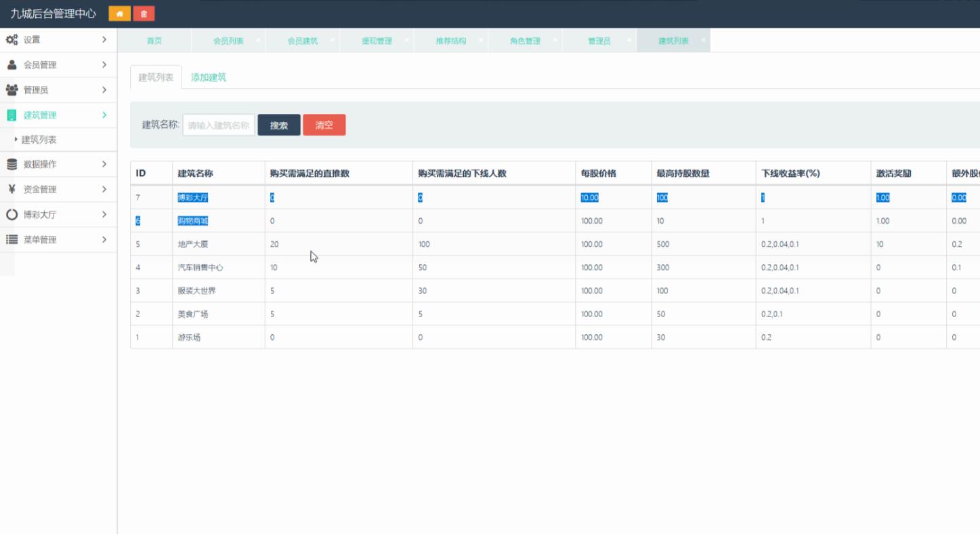Screen dimensions: 980x534
Task: Switch to the 提现管理 top tab
Action: (x=377, y=41)
